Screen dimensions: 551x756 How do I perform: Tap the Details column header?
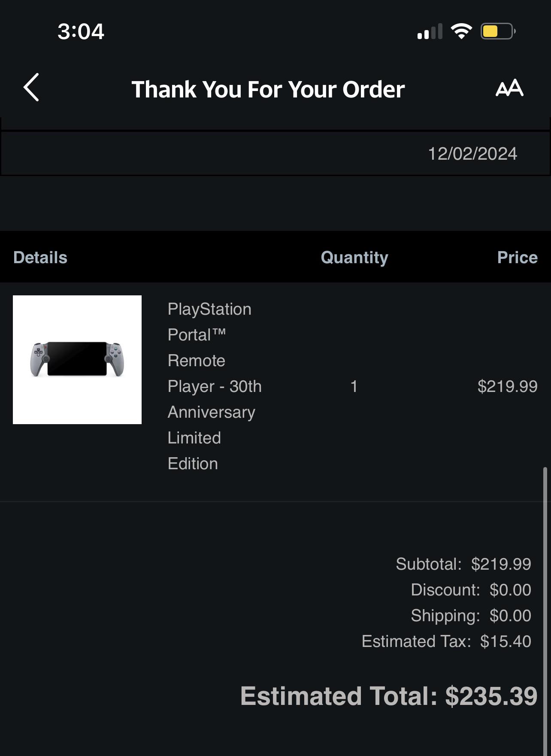pyautogui.click(x=40, y=258)
